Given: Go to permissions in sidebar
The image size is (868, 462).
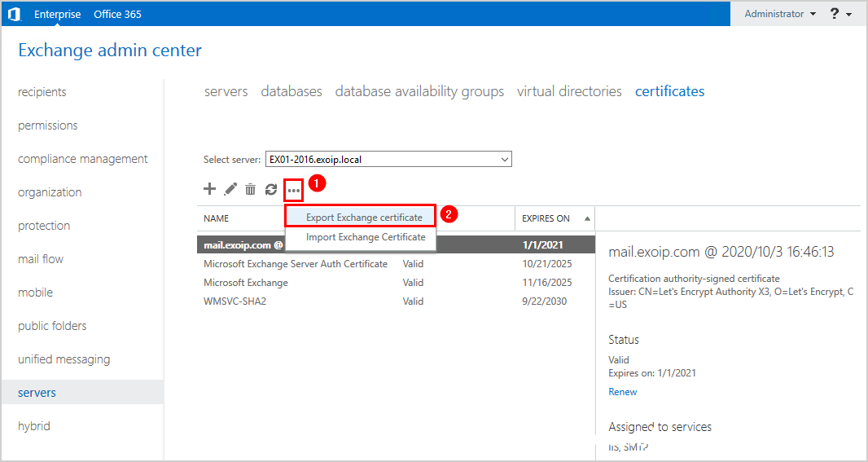Looking at the screenshot, I should click(x=47, y=125).
